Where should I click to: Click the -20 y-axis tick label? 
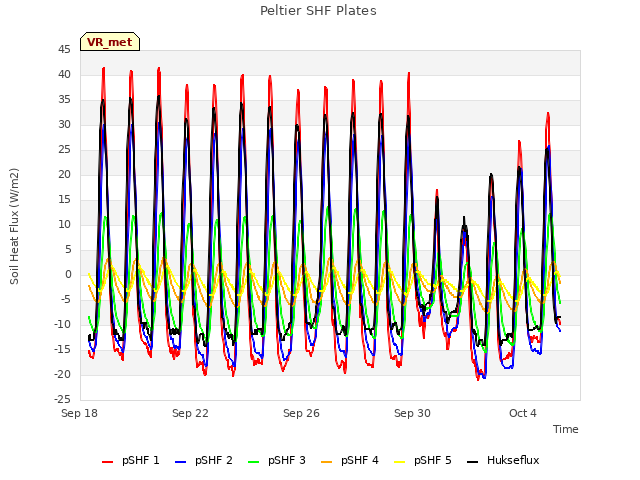pos(62,374)
